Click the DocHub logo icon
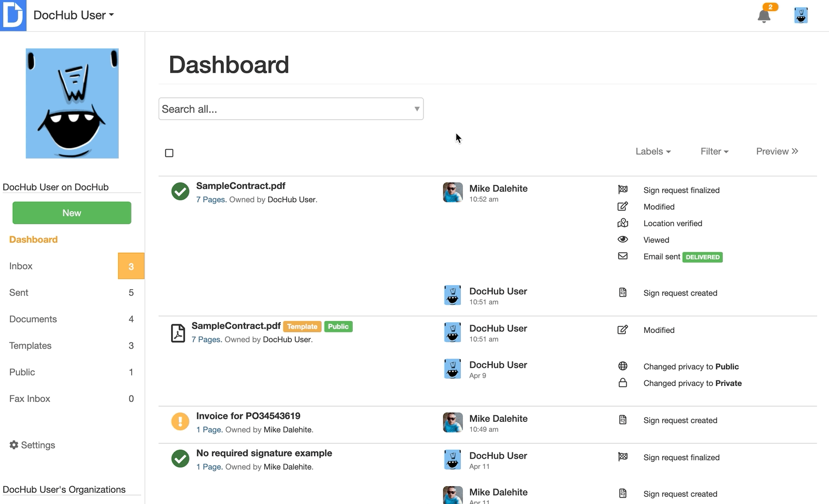The width and height of the screenshot is (829, 504). [x=13, y=15]
